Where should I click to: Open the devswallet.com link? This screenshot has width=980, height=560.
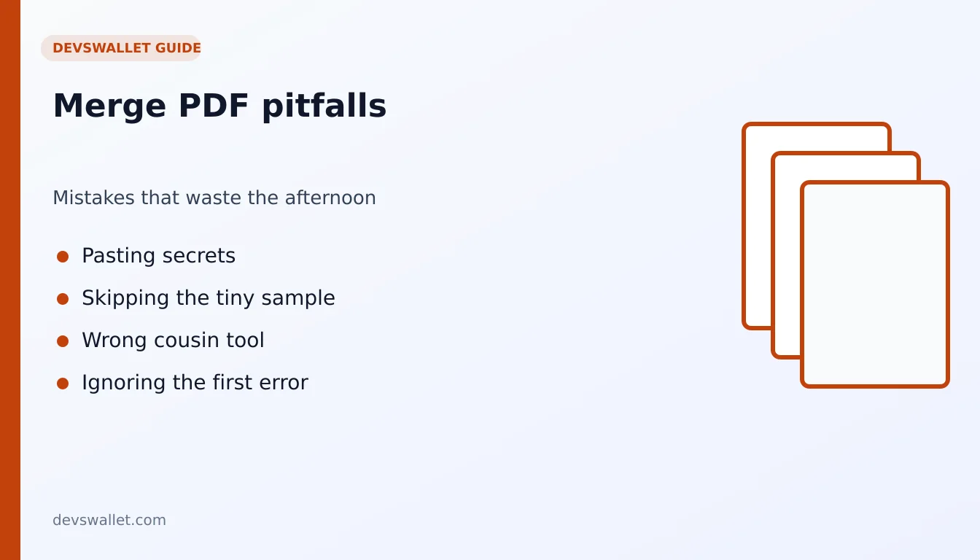coord(109,520)
